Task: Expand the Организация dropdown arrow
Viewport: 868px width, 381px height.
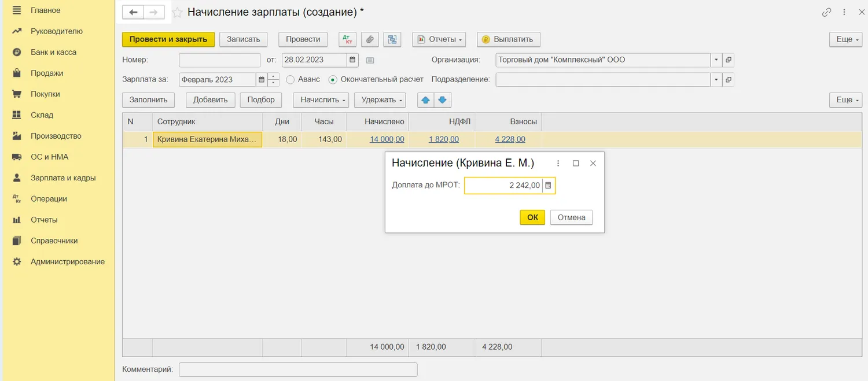Action: (716, 60)
